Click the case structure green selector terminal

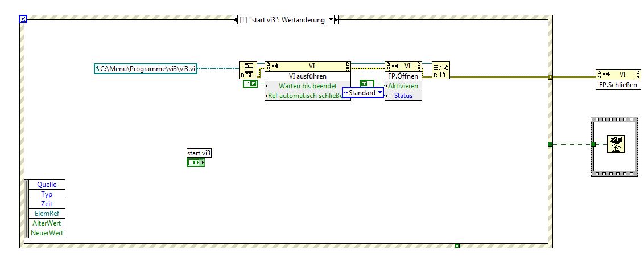[x=593, y=144]
